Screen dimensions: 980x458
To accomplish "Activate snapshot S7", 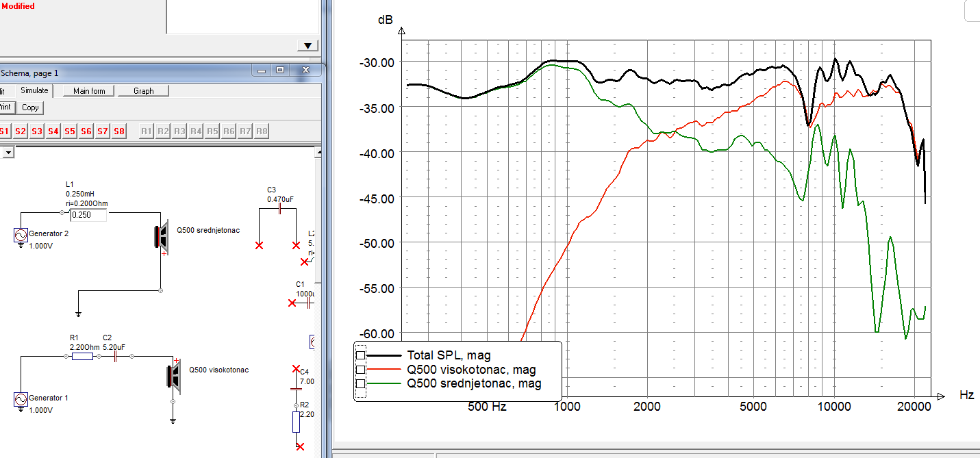I will click(x=103, y=131).
